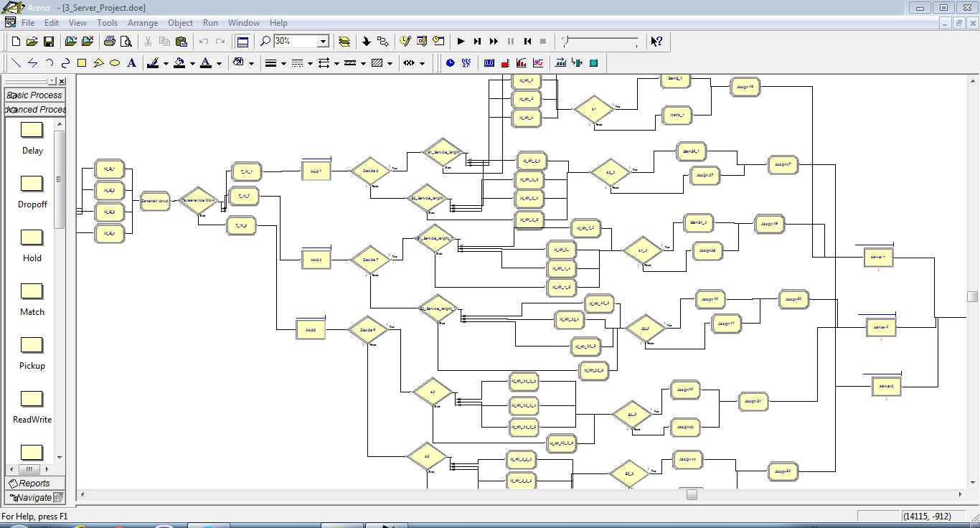Viewport: 980px width, 528px height.
Task: Select the Ellipse drawing tool
Action: (x=115, y=63)
